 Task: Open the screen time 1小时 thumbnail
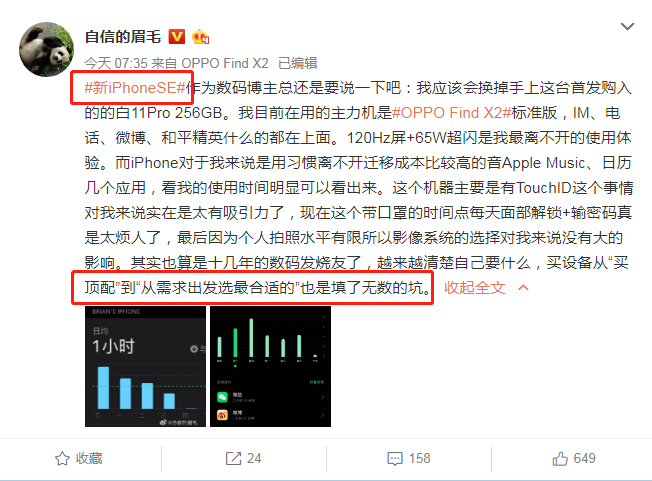click(146, 367)
